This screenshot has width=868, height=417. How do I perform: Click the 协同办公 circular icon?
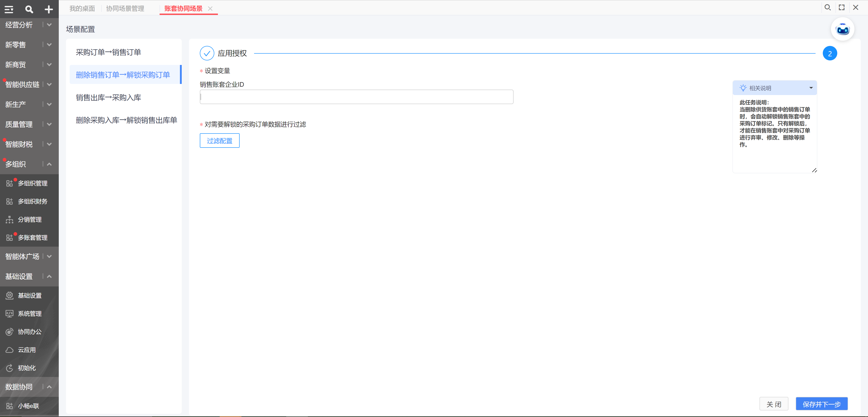pos(9,332)
